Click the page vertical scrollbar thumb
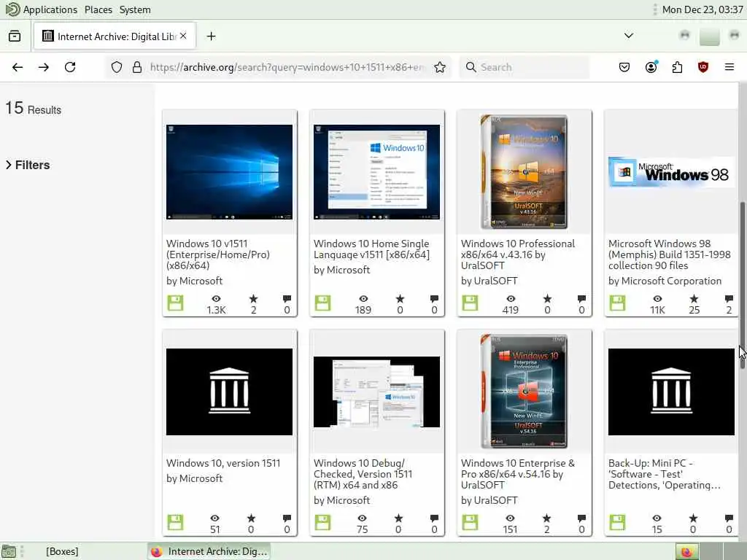Image resolution: width=747 pixels, height=560 pixels. (743, 284)
